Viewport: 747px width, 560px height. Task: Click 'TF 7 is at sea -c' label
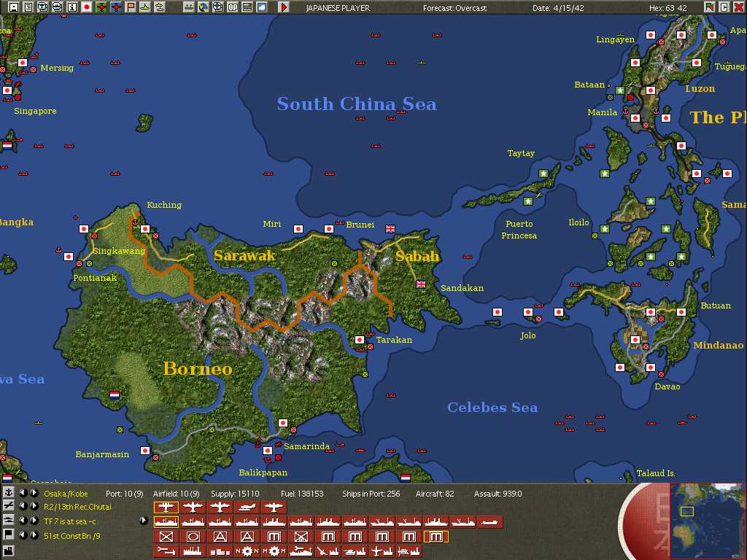(69, 521)
